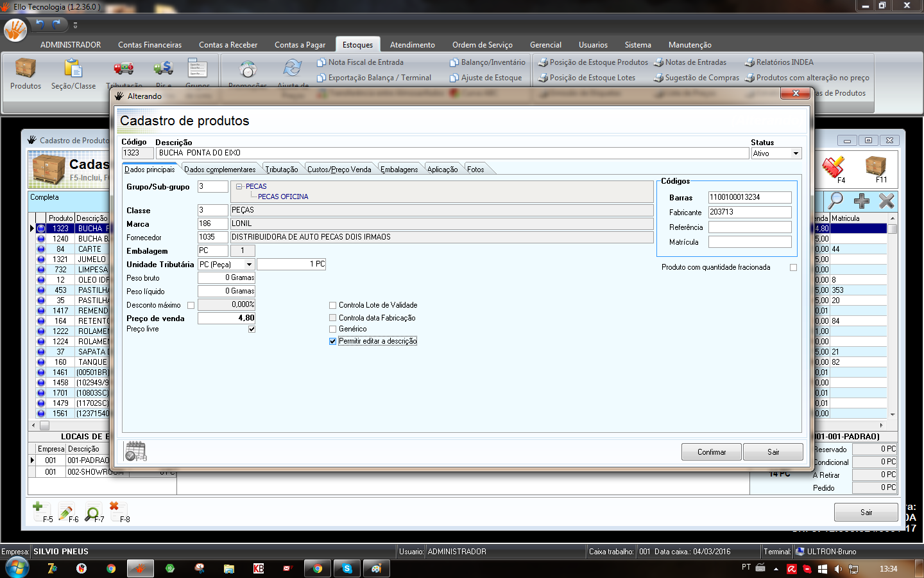Uncheck Preço livre checkbox
924x578 pixels.
point(252,329)
